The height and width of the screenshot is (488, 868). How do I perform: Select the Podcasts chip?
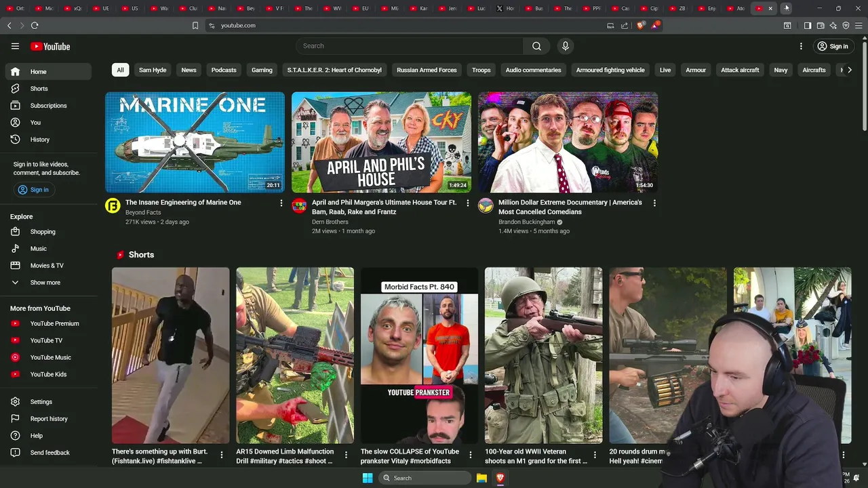click(x=224, y=70)
